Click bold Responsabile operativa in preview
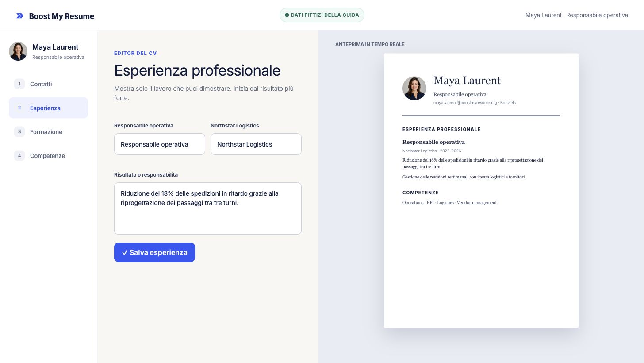This screenshot has width=644, height=363. (x=433, y=142)
